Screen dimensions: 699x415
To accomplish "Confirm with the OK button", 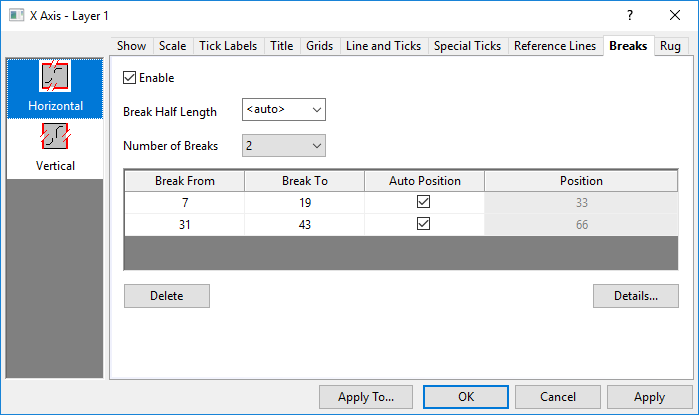I will click(466, 397).
